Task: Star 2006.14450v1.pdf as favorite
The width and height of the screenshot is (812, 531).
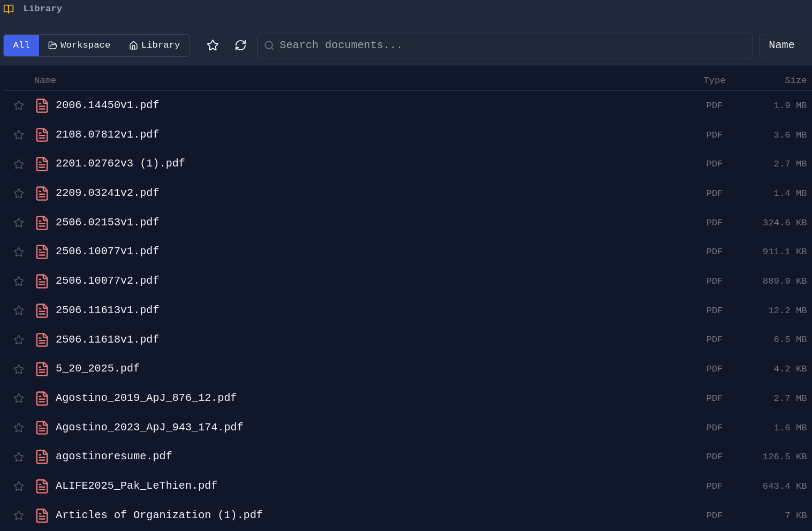Action: [x=19, y=105]
